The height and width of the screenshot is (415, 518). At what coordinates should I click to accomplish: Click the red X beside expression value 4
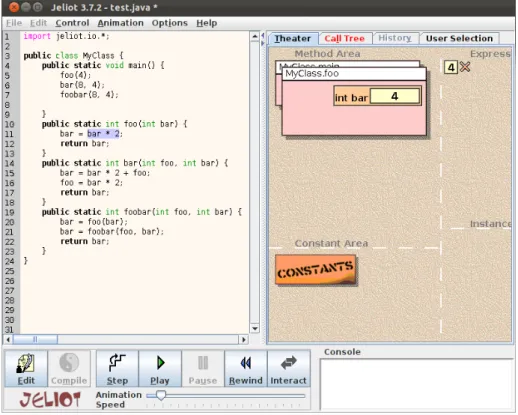click(x=465, y=67)
